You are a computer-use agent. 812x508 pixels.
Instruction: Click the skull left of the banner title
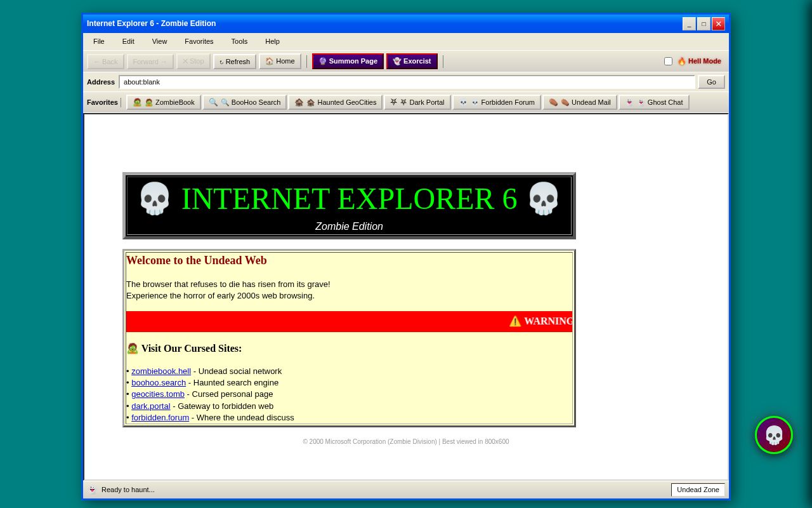[x=155, y=199]
